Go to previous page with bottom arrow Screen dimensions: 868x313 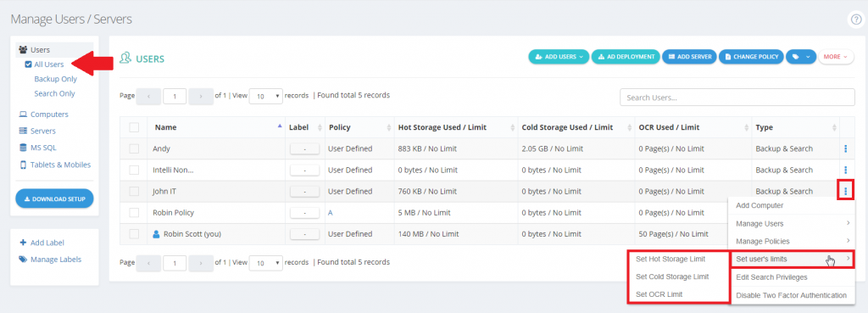(x=148, y=263)
